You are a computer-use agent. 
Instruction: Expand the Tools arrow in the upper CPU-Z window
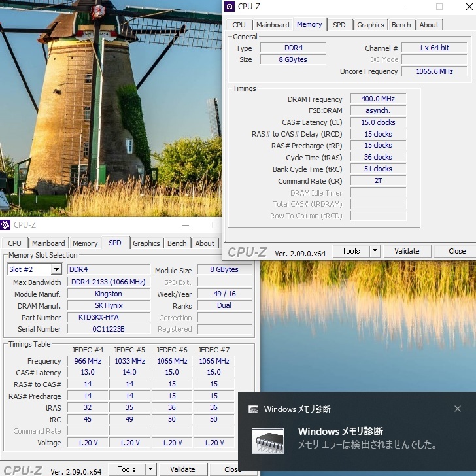pyautogui.click(x=375, y=251)
